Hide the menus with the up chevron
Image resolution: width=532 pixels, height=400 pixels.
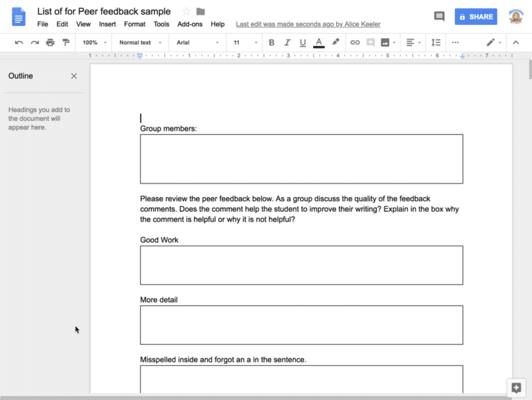[x=515, y=42]
